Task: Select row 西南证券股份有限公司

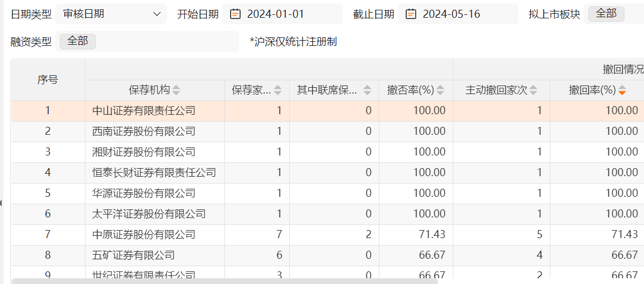Action: point(327,131)
